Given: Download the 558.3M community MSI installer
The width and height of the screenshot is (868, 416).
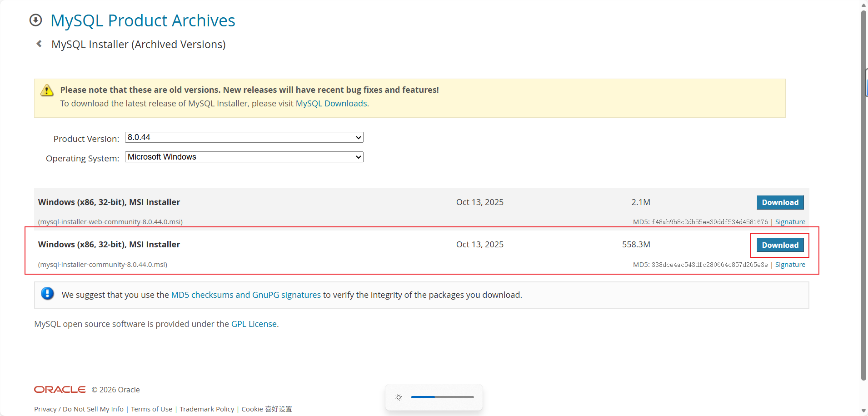Looking at the screenshot, I should [780, 245].
